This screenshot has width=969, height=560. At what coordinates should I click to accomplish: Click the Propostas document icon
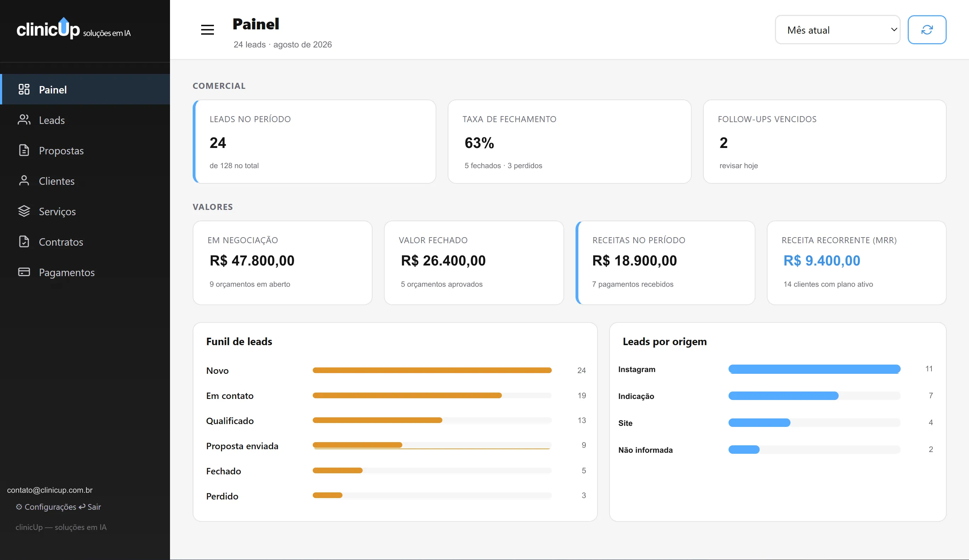(x=24, y=150)
